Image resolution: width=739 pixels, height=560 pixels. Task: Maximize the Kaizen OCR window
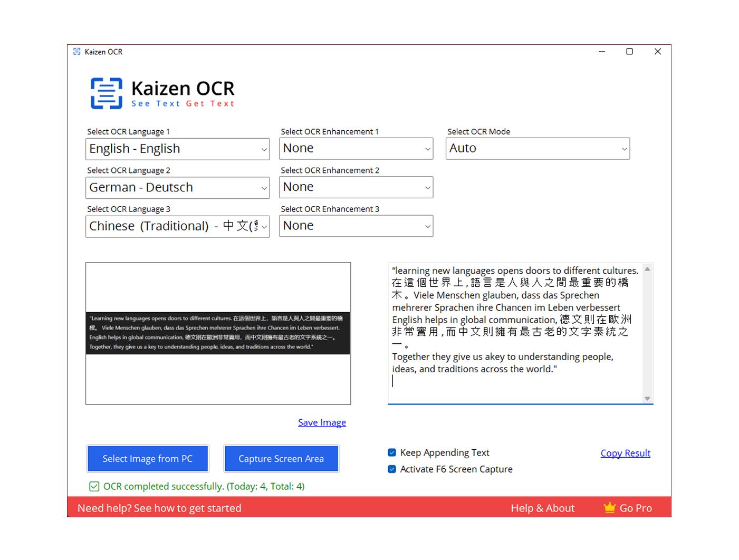(x=629, y=52)
